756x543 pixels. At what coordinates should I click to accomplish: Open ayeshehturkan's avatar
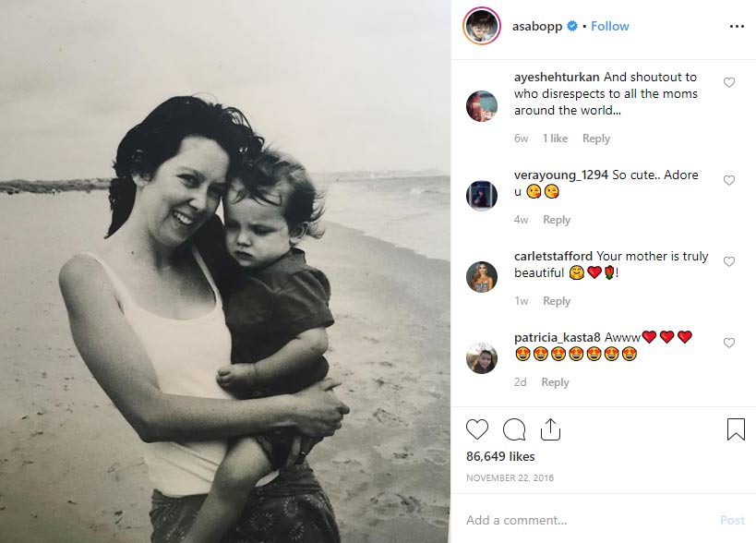pyautogui.click(x=482, y=106)
